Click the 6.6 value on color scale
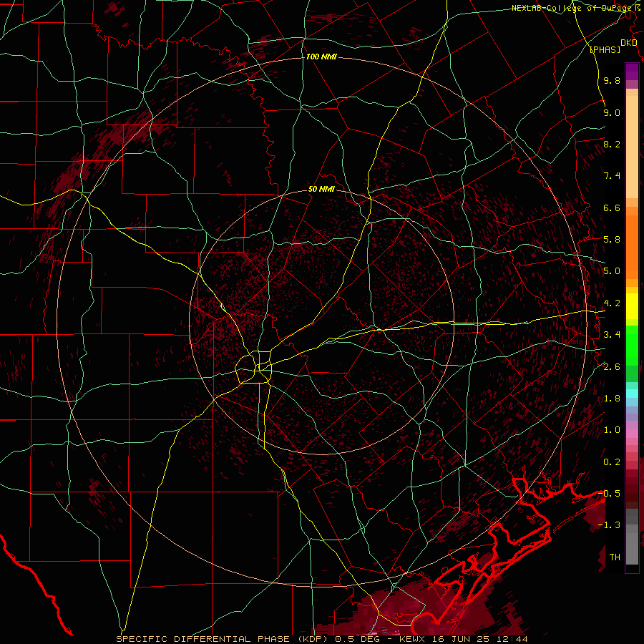This screenshot has width=644, height=644. click(x=612, y=208)
